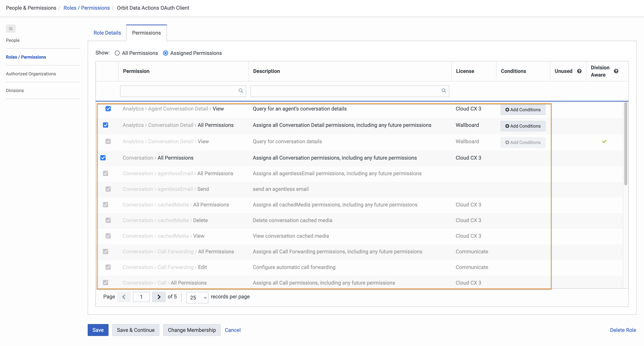The image size is (644, 346).
Task: Open the sidebar hamburger menu
Action: coord(11,28)
